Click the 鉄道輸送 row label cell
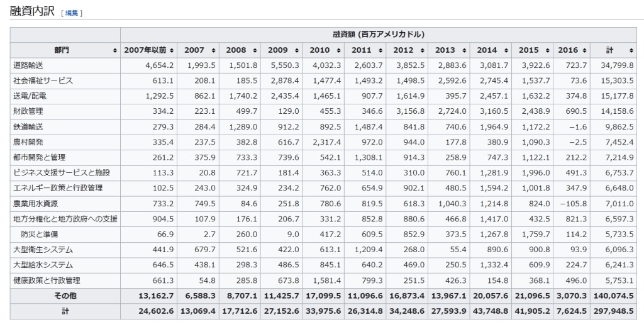Viewport: 644px width, 327px height. 28,126
